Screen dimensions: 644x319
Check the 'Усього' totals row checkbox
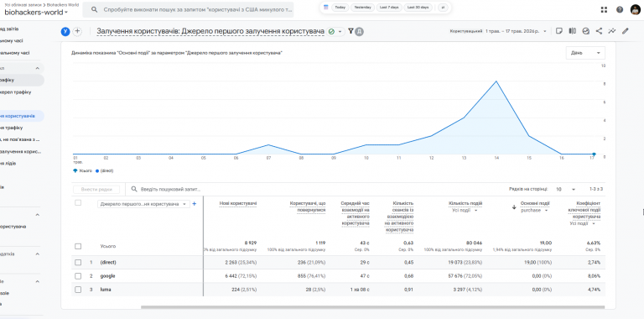[x=78, y=246]
